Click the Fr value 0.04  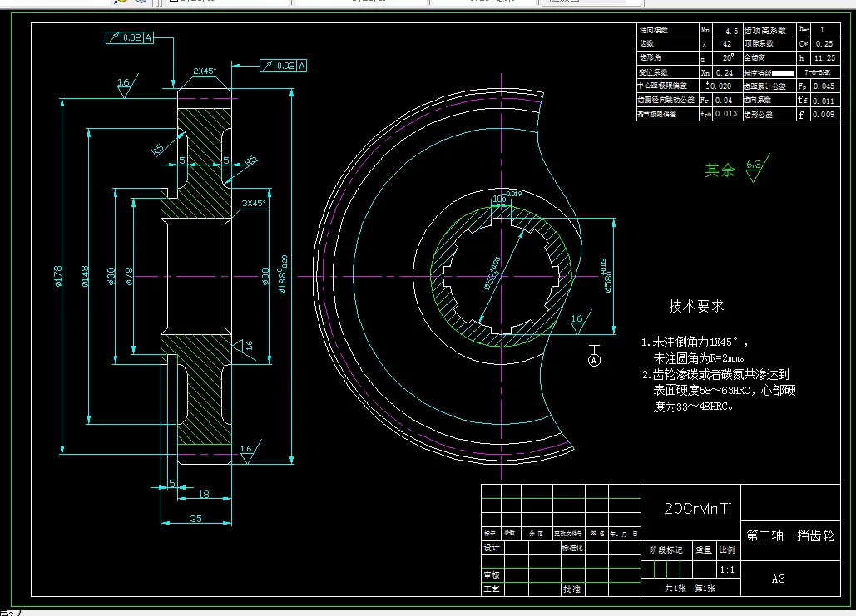[x=724, y=101]
